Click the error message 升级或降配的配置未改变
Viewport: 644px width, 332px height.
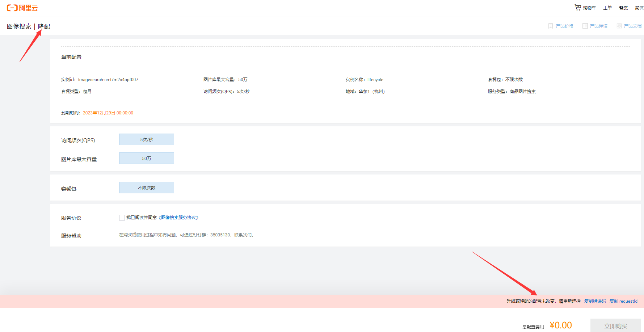pyautogui.click(x=531, y=301)
